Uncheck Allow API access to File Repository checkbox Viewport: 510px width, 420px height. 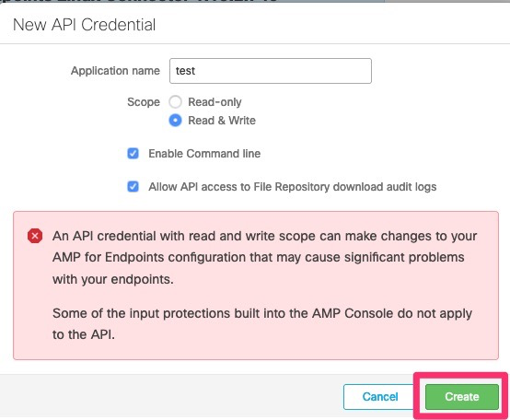[133, 187]
